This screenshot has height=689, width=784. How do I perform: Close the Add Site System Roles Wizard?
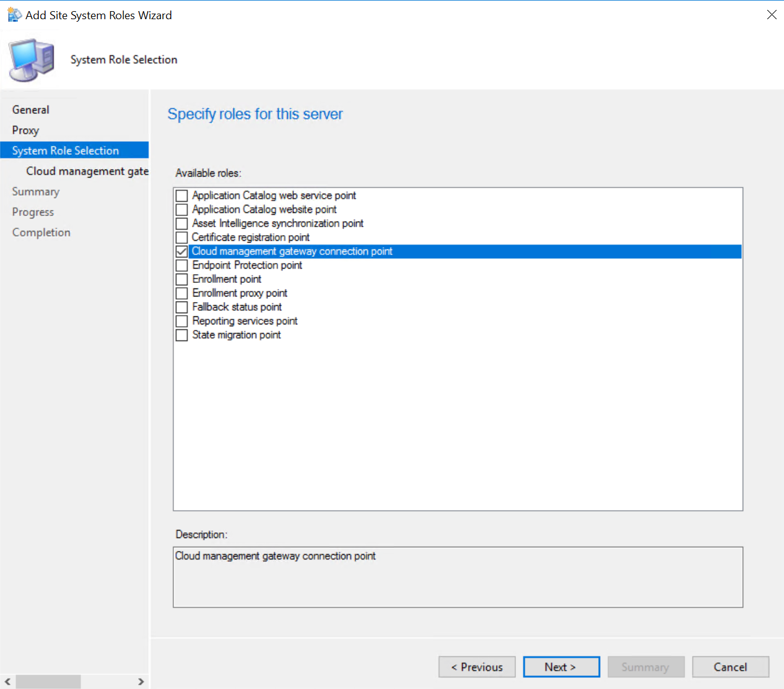(x=772, y=14)
